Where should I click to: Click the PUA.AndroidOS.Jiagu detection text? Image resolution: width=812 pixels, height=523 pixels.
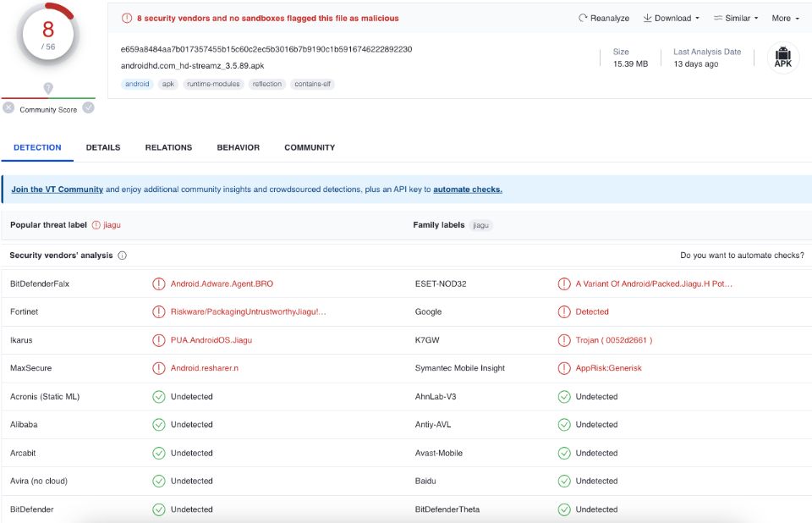coord(211,340)
